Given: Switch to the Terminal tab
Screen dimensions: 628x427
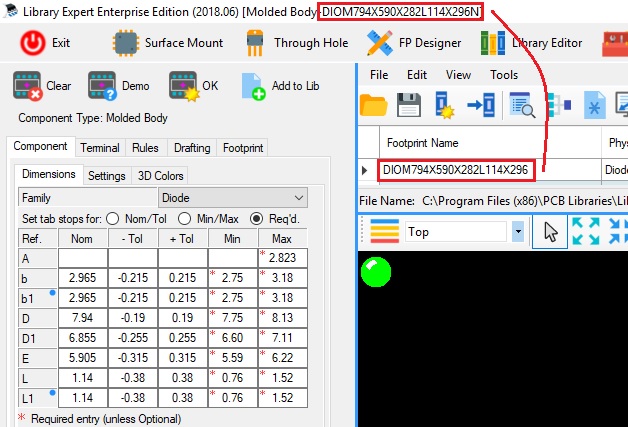Looking at the screenshot, I should point(100,148).
